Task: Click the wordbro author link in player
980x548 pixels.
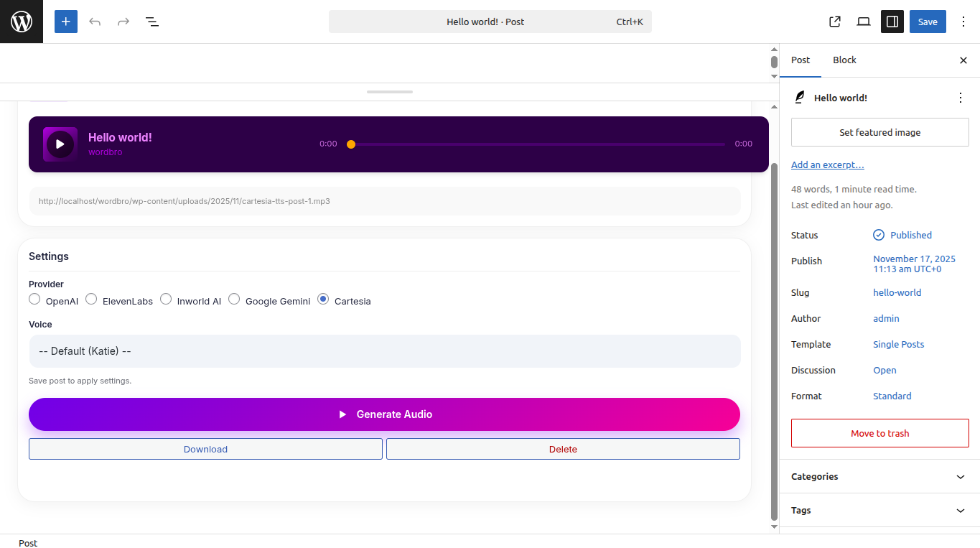Action: 106,152
